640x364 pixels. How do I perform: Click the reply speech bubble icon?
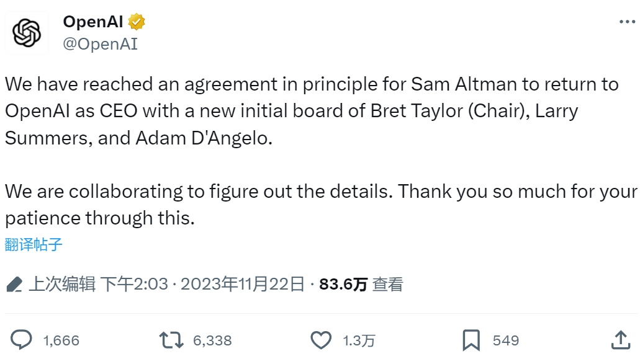coord(21,340)
